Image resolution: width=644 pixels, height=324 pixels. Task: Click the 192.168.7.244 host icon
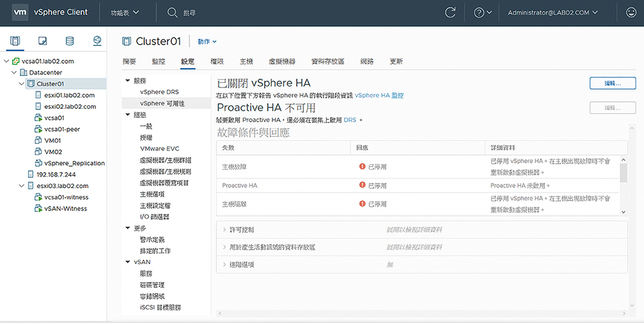tap(30, 174)
